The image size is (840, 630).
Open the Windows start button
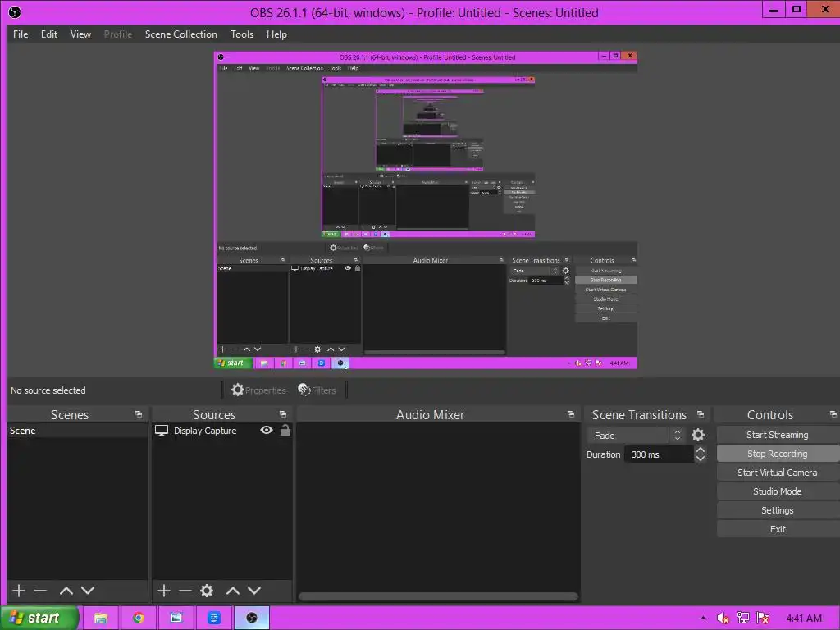click(x=39, y=618)
